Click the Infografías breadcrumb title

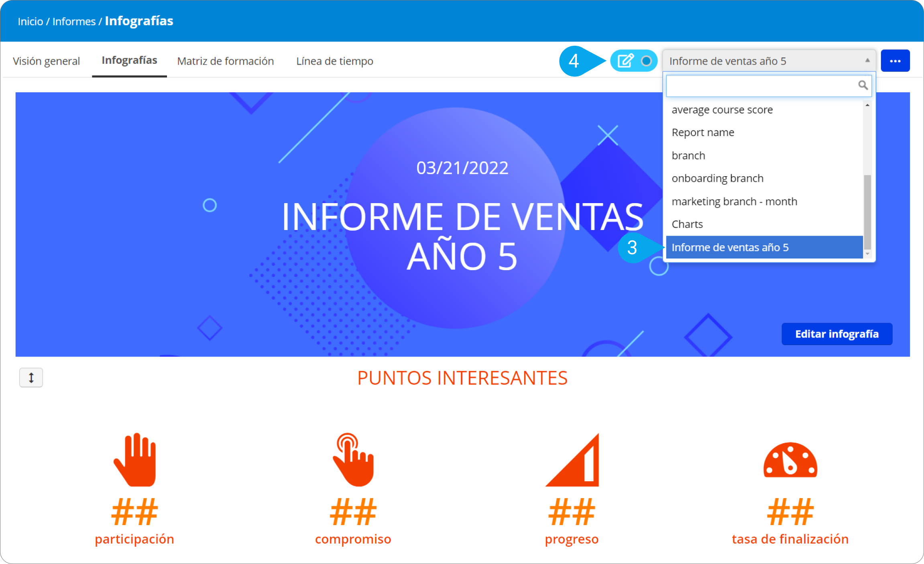139,21
